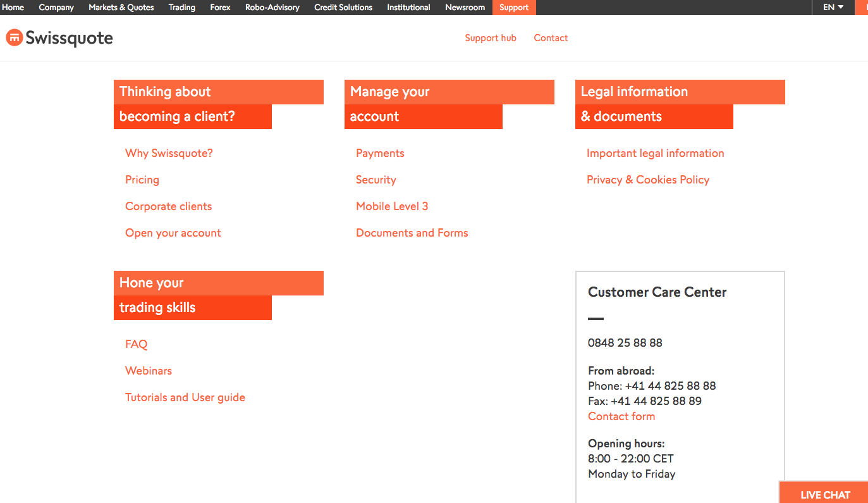Click the Hone your trading skills heading
Screen dimensions: 868x503
(219, 295)
